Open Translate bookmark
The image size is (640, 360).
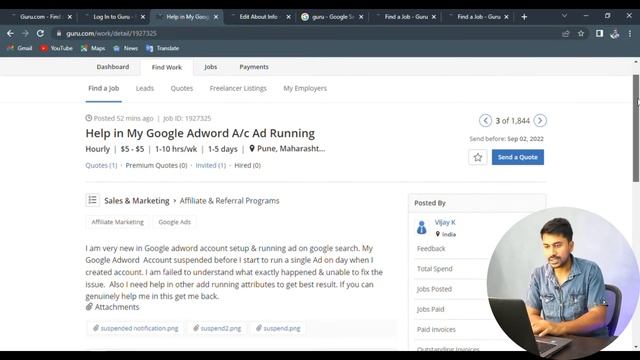(162, 48)
